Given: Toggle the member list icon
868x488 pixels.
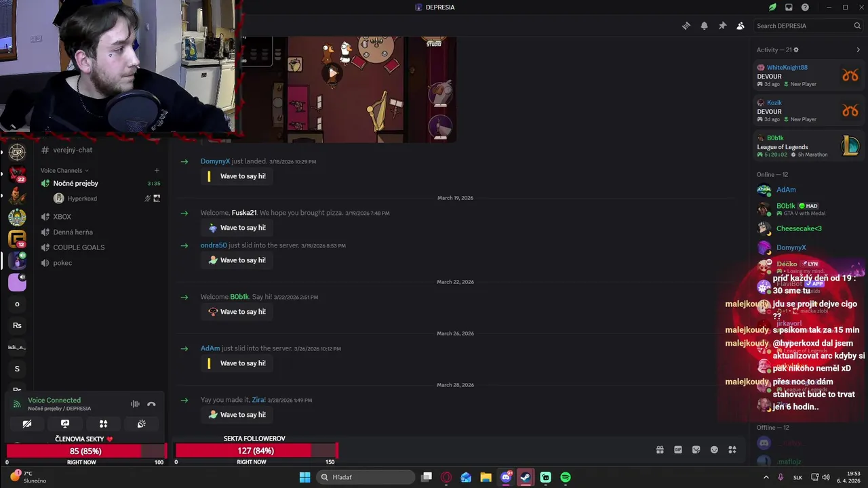Looking at the screenshot, I should (x=741, y=26).
